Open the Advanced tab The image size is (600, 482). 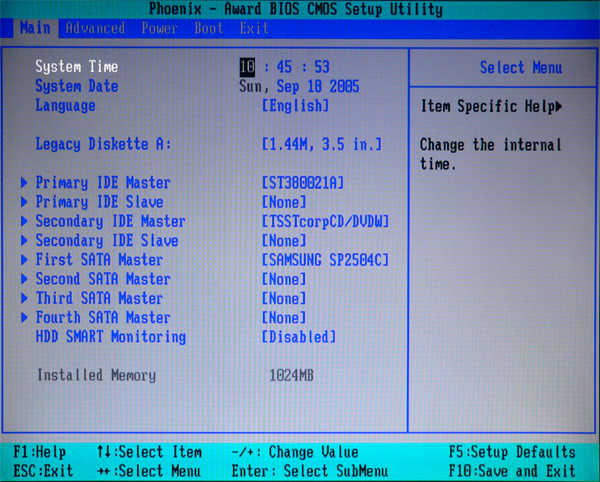click(x=95, y=28)
